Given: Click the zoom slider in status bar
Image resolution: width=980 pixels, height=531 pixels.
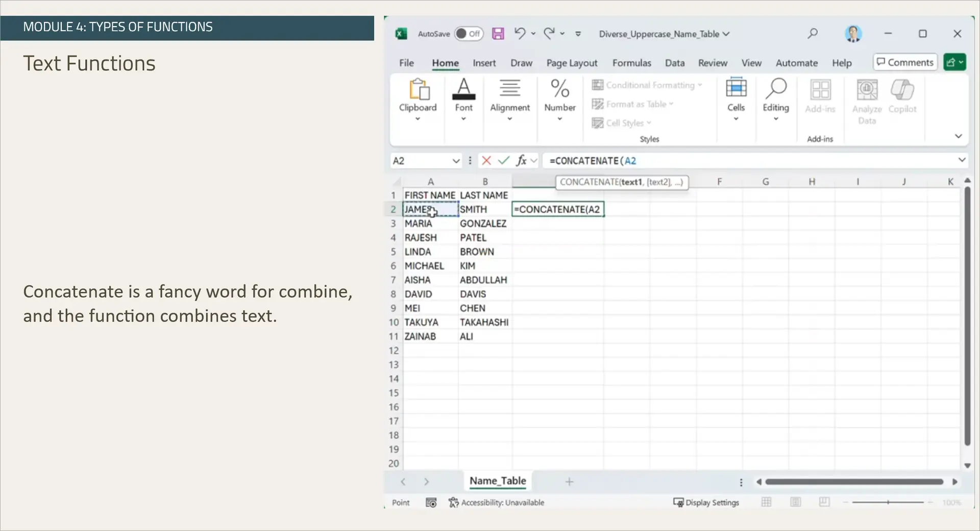Looking at the screenshot, I should (888, 502).
